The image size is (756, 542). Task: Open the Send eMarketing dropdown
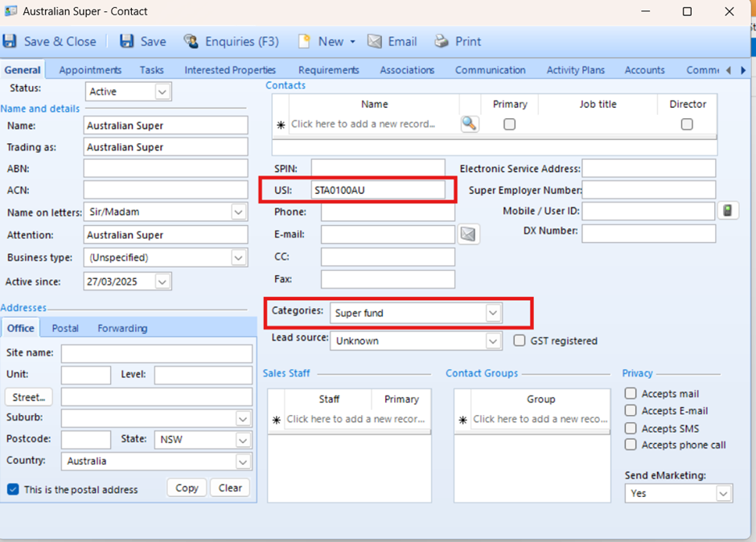coord(723,494)
